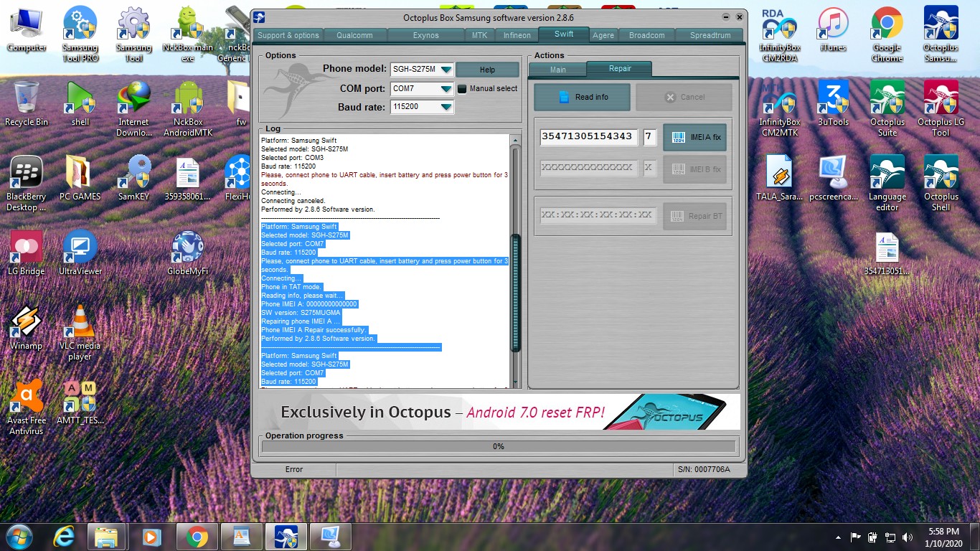Viewport: 980px width, 551px height.
Task: Open NckBox AndroidMTK shortcut
Action: pos(187,109)
